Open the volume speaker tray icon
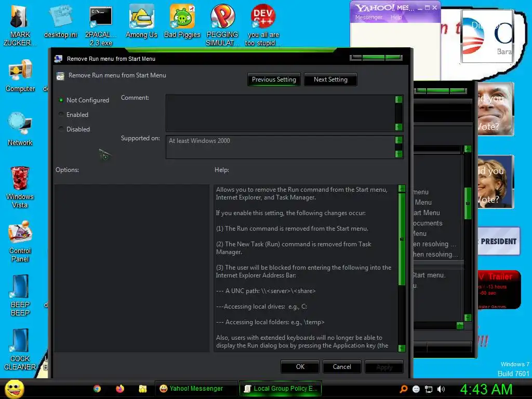Viewport: 532px width, 399px height. click(x=441, y=389)
